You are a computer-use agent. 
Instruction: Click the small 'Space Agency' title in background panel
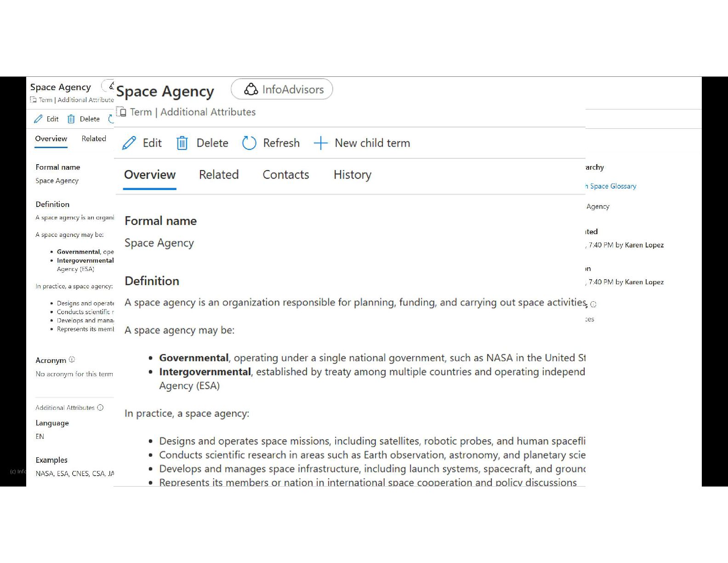pos(61,87)
